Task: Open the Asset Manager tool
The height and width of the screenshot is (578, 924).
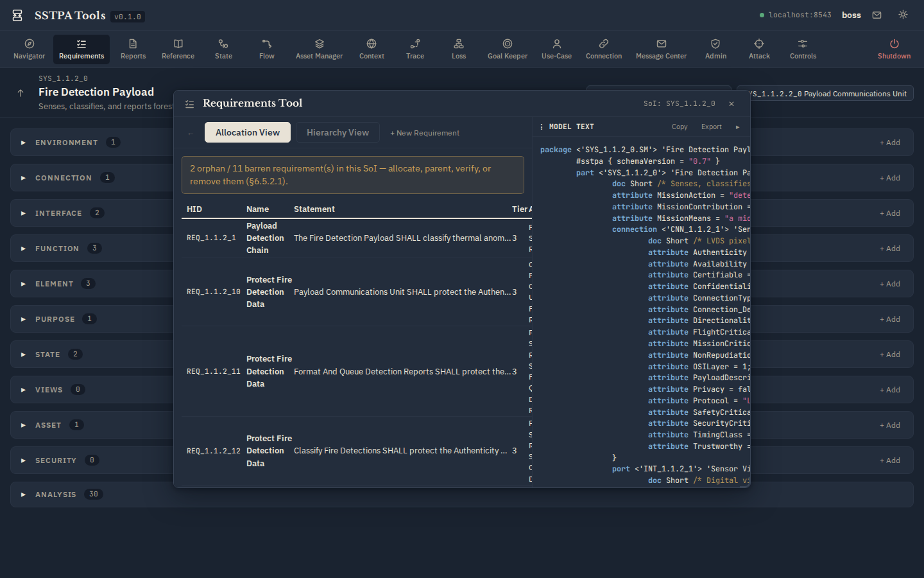Action: [319, 49]
